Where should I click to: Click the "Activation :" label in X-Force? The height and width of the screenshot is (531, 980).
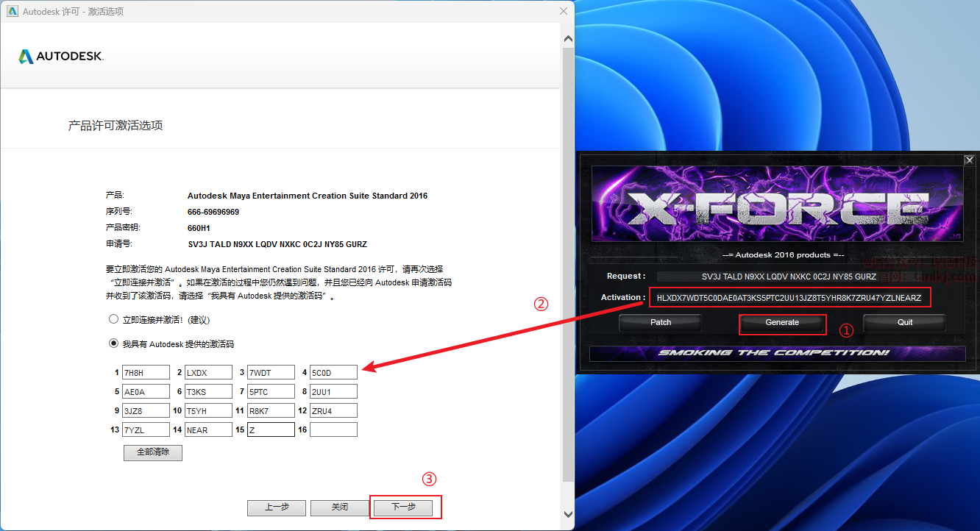click(623, 297)
